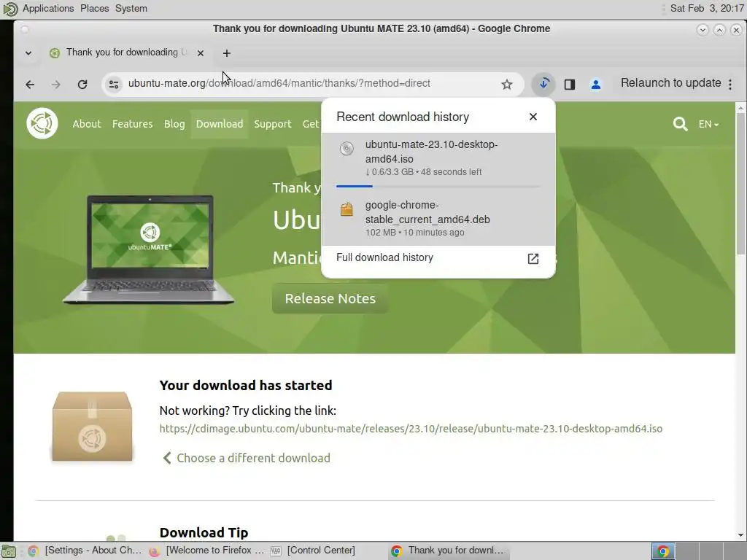
Task: Click the Ubuntu MATE logo in the navbar
Action: tap(42, 123)
